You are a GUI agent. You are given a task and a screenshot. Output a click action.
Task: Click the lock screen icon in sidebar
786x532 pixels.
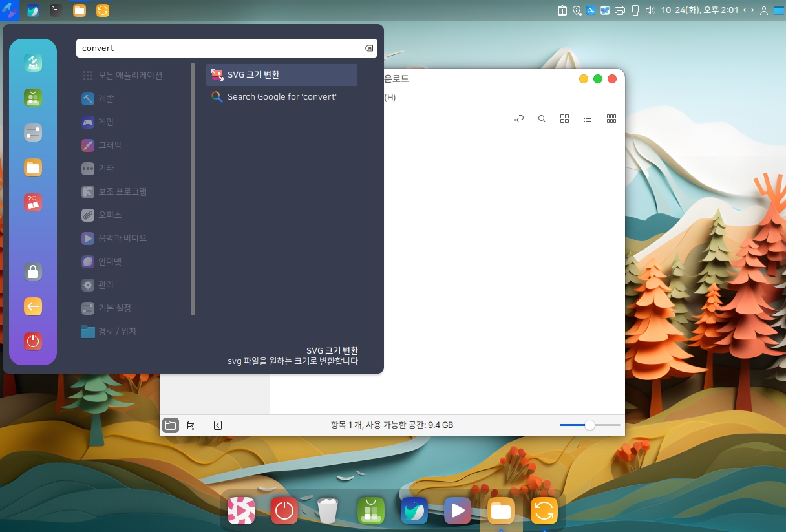point(33,271)
